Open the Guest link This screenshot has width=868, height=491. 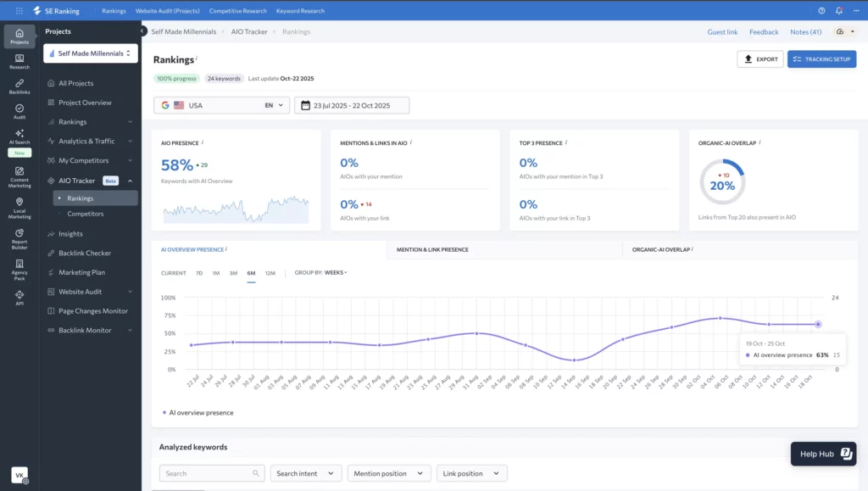(x=722, y=32)
